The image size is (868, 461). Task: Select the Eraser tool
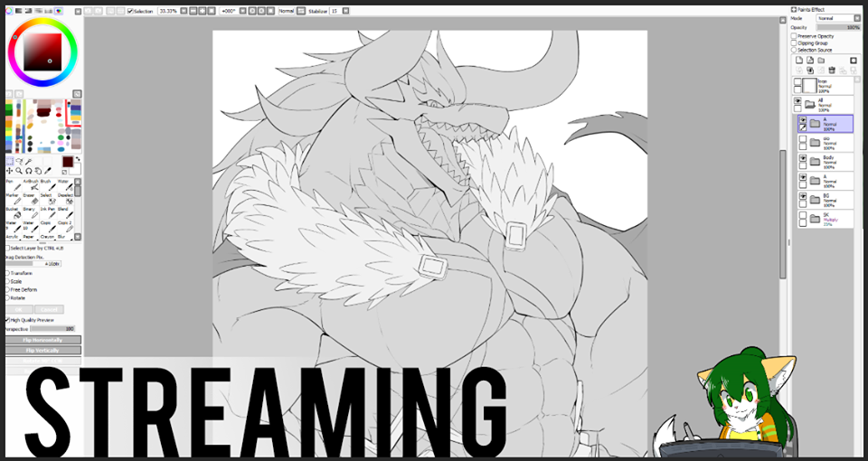[x=31, y=199]
